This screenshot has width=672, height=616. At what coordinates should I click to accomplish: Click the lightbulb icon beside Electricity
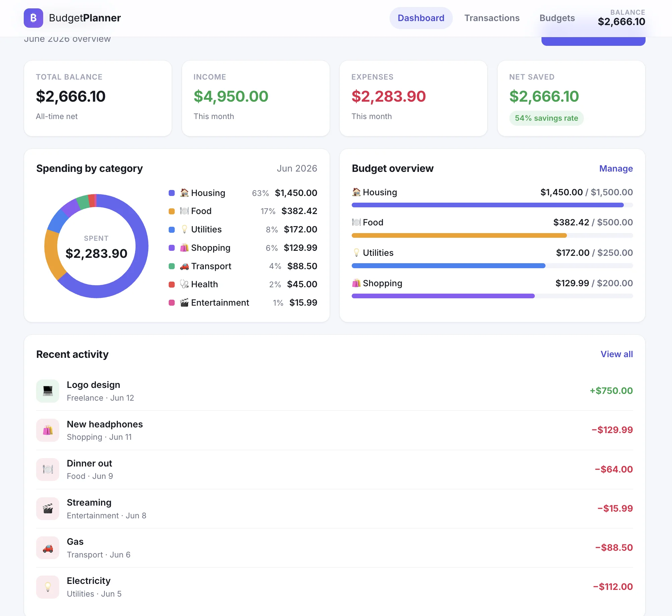[x=48, y=587]
